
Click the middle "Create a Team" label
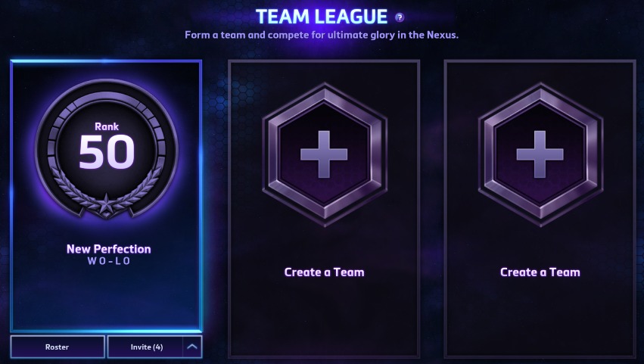(324, 272)
